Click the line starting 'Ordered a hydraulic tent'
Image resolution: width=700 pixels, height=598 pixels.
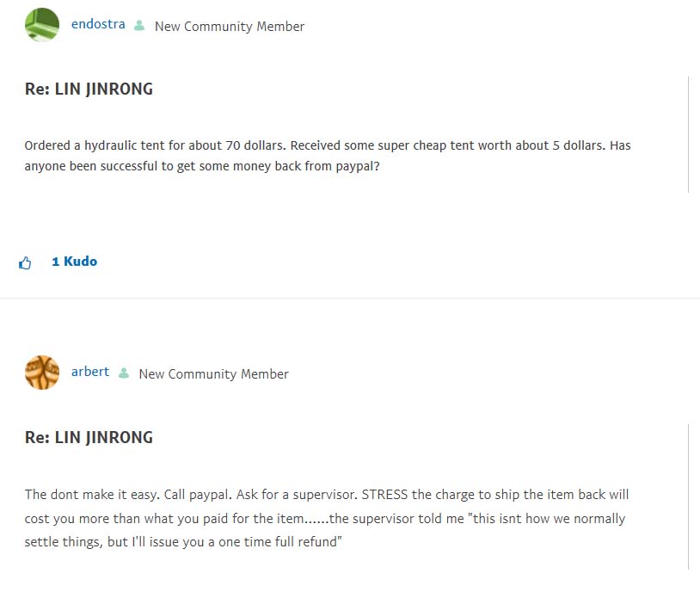coord(327,145)
